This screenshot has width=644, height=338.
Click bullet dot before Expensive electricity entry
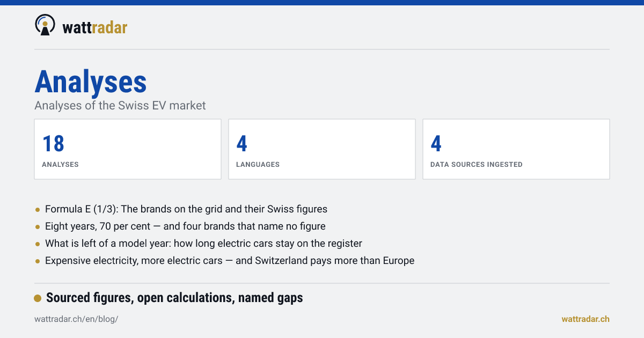pos(38,261)
